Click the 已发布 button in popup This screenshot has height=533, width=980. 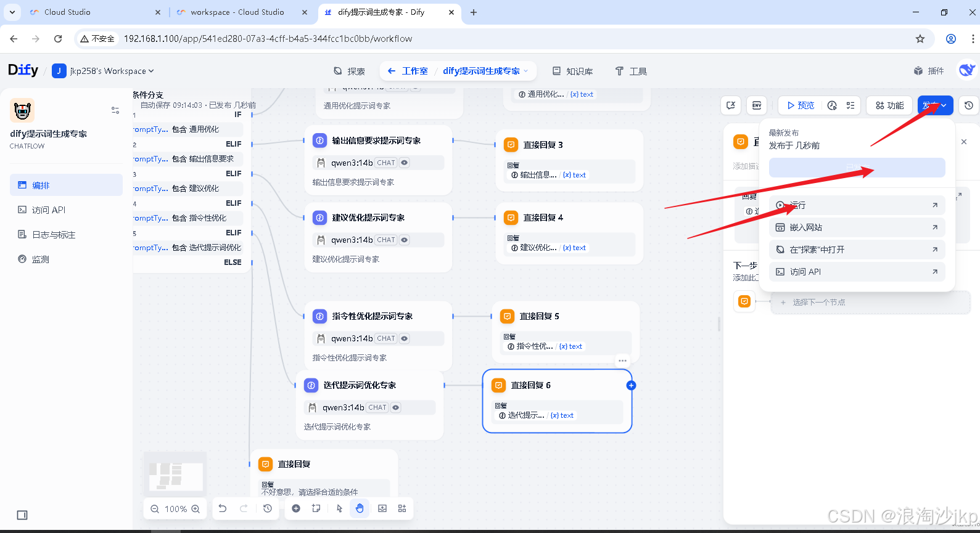pos(857,168)
